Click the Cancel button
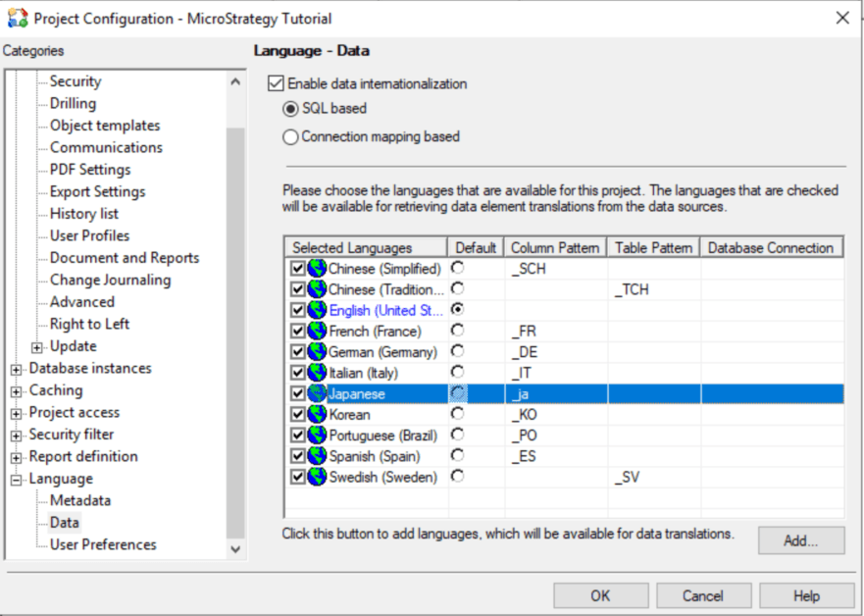Viewport: 864px width, 616px height. coord(703,595)
